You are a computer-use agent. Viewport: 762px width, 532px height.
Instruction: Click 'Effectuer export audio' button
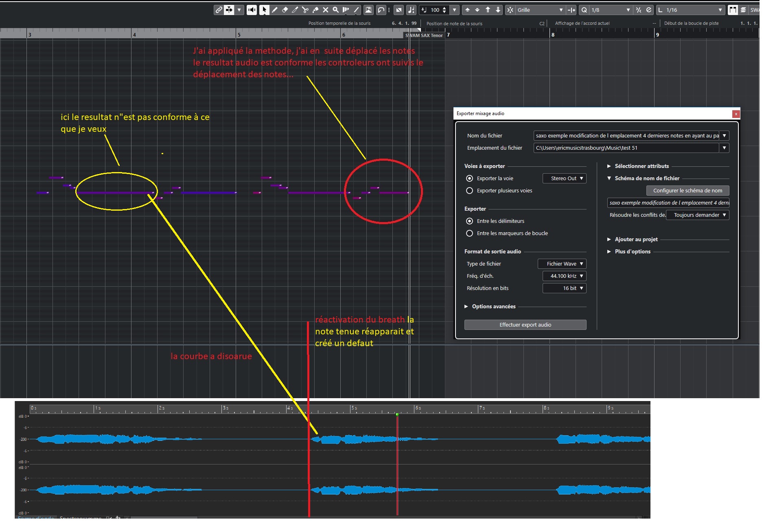click(525, 325)
